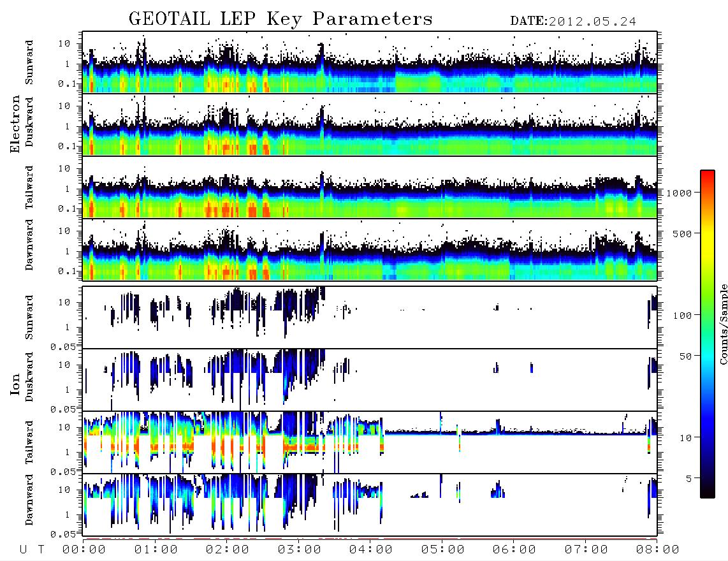
Task: Select the Electron Sunward axis label
Action: pos(29,62)
